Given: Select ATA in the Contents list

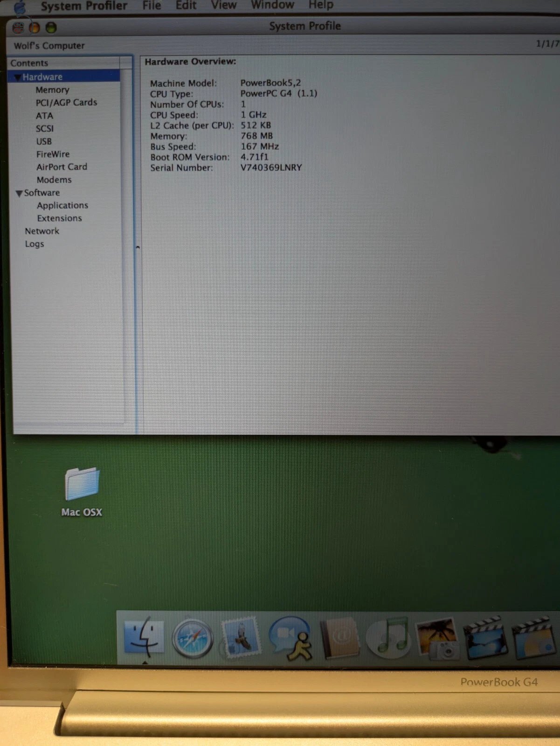Looking at the screenshot, I should (45, 116).
